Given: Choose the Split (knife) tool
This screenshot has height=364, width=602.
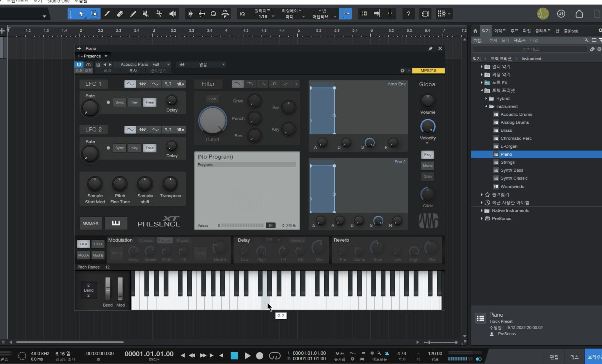Looking at the screenshot, I should (107, 14).
